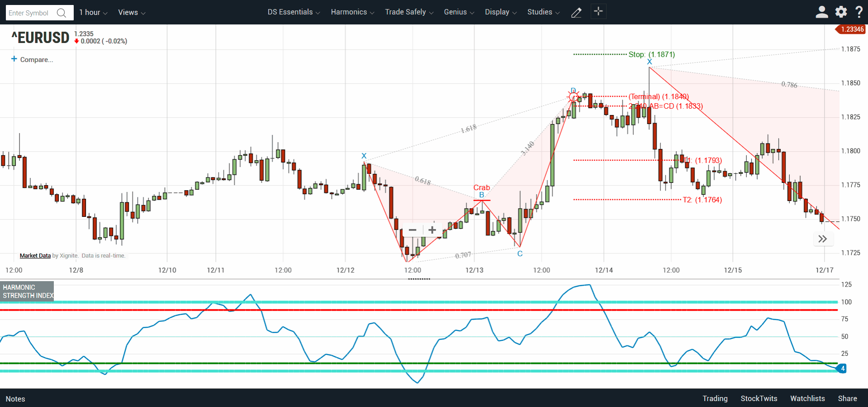
Task: Open the Watchlists tab
Action: click(x=807, y=398)
